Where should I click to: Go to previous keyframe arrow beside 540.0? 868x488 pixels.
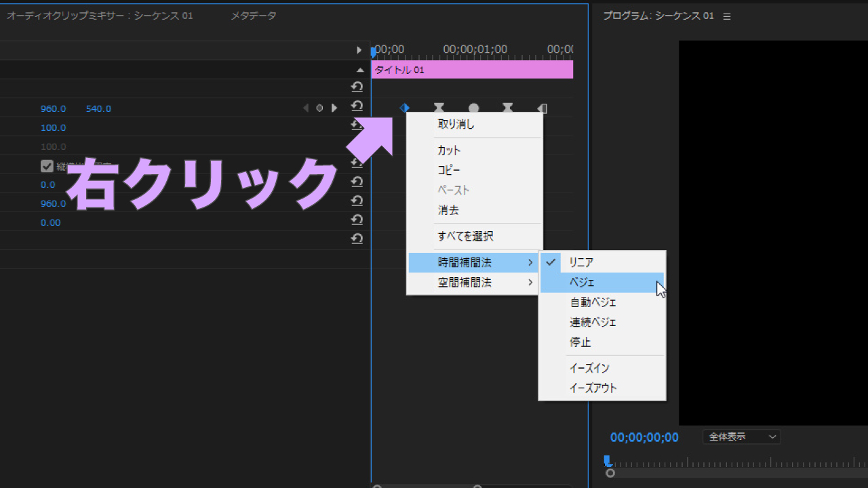[305, 108]
